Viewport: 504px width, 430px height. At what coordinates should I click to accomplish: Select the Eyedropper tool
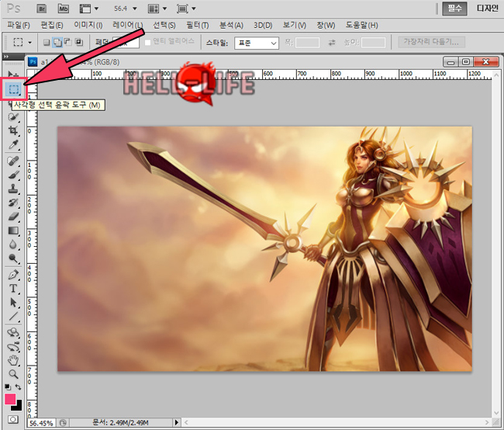tap(13, 145)
